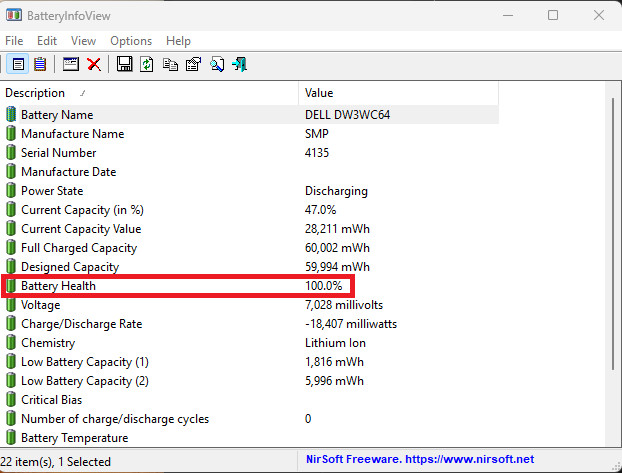
Task: Select the Battery Health row
Action: (250, 286)
